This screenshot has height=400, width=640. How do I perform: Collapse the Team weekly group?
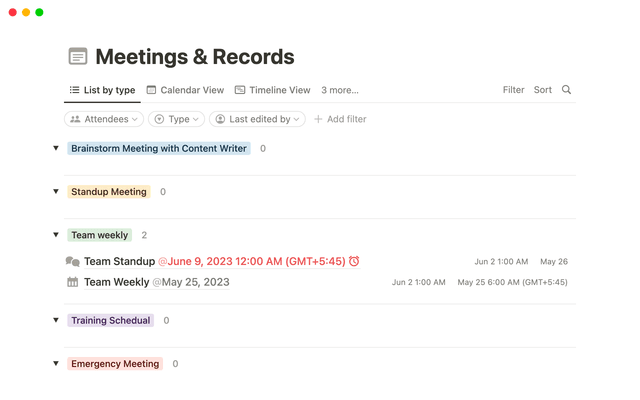(x=56, y=235)
